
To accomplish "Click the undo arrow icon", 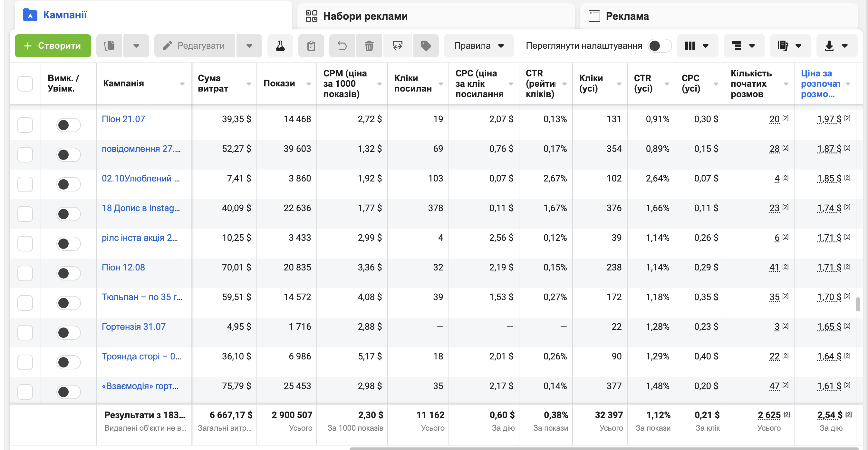I will [x=342, y=45].
